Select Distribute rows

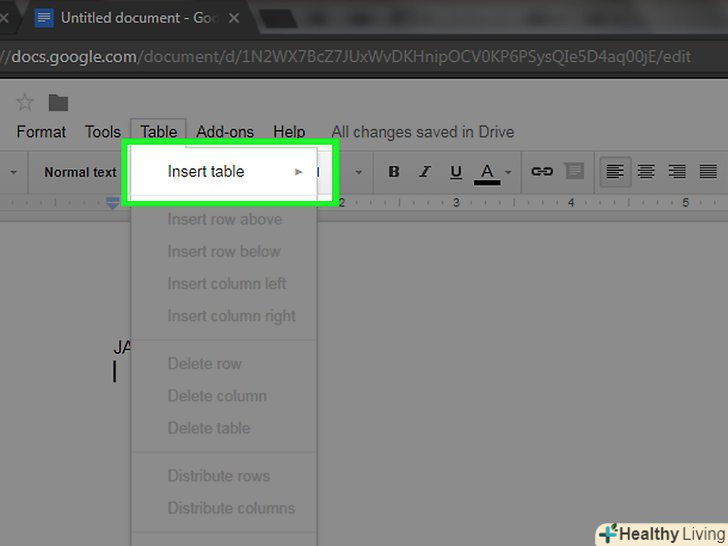[224, 476]
